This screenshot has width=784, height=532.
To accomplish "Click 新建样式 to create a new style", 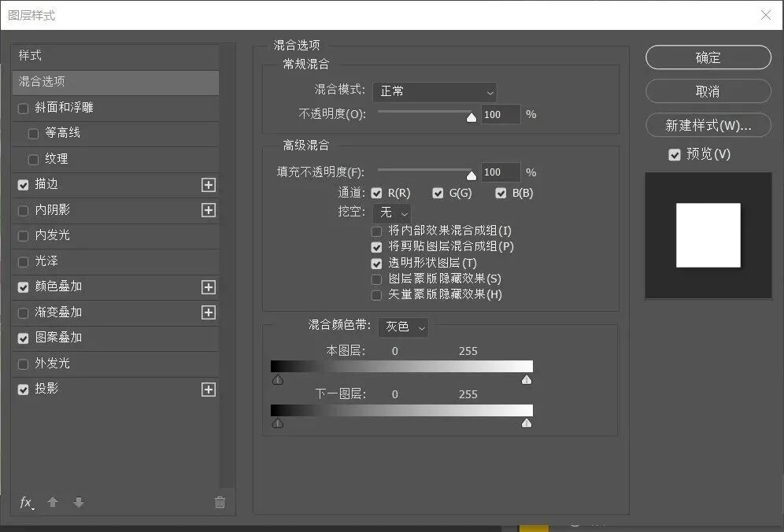I will [708, 125].
